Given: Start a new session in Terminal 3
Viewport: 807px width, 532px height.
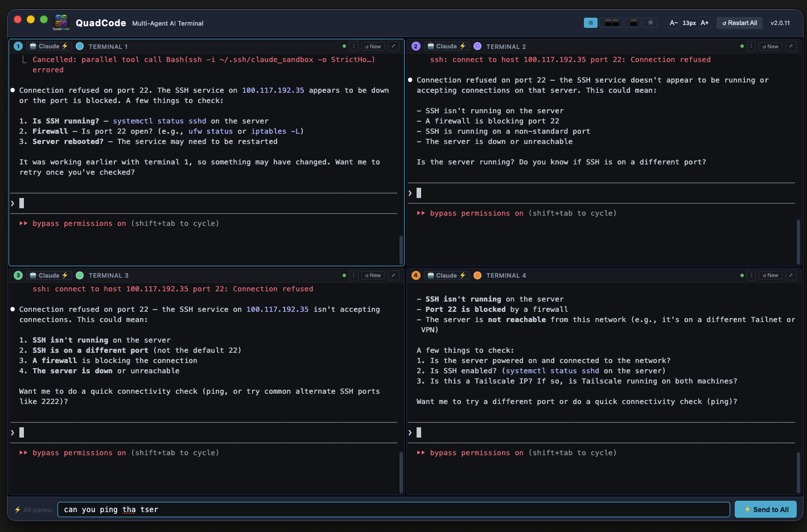Looking at the screenshot, I should 373,275.
